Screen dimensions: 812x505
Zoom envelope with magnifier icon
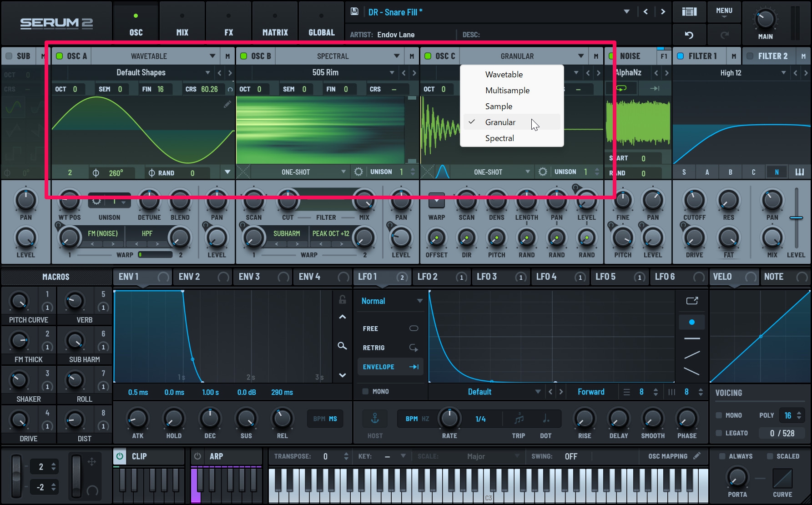pyautogui.click(x=343, y=346)
